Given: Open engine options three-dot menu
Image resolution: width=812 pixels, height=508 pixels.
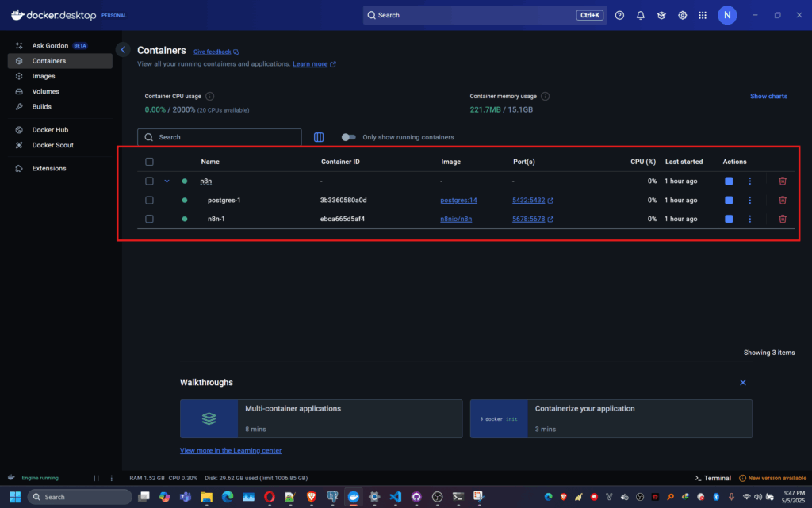Looking at the screenshot, I should point(111,478).
